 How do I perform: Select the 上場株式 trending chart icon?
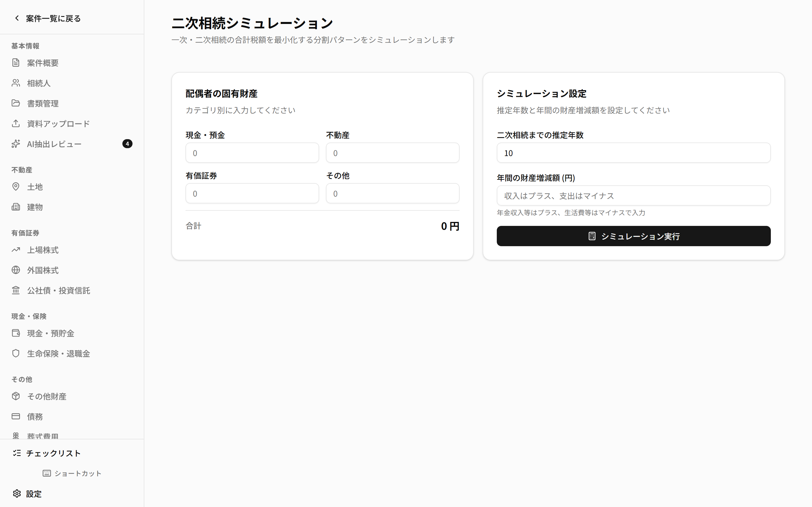coord(16,250)
